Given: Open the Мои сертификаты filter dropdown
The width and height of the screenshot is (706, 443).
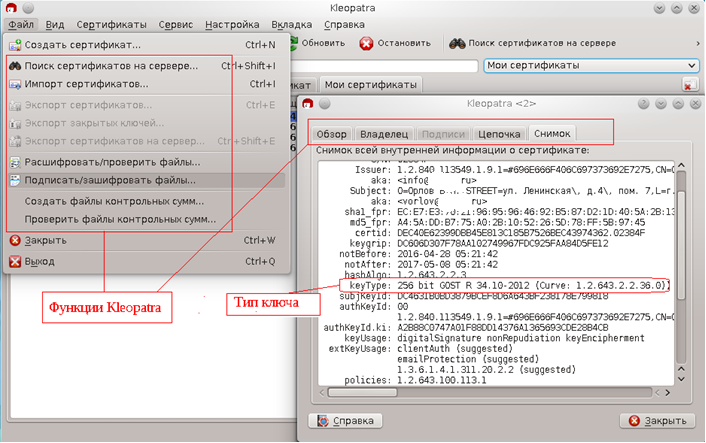Looking at the screenshot, I should tap(591, 65).
